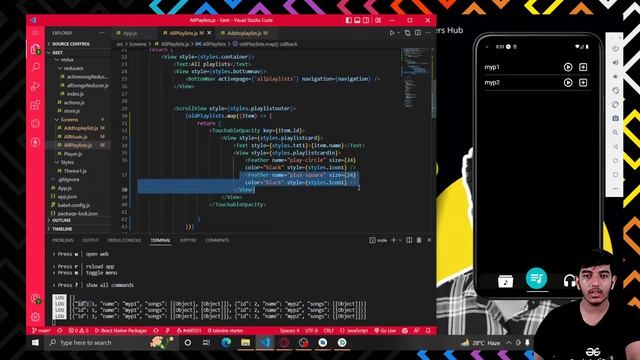
Task: Open the Manage settings gear
Action: 36,317
